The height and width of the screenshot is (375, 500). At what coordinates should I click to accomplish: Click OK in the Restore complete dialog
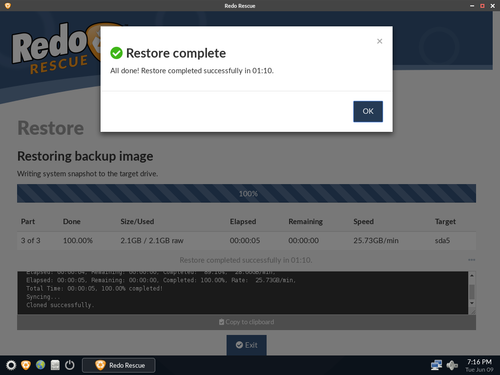(368, 111)
